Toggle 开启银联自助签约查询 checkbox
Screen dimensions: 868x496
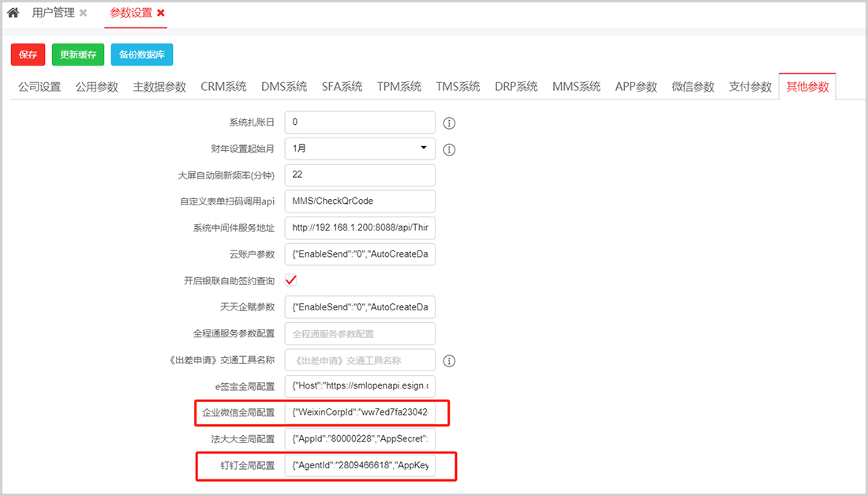(x=291, y=280)
